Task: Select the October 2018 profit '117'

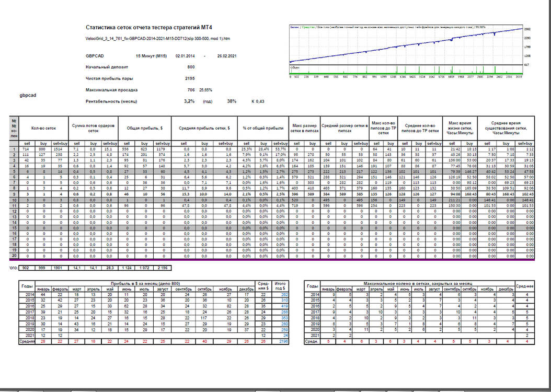Action: (x=204, y=318)
